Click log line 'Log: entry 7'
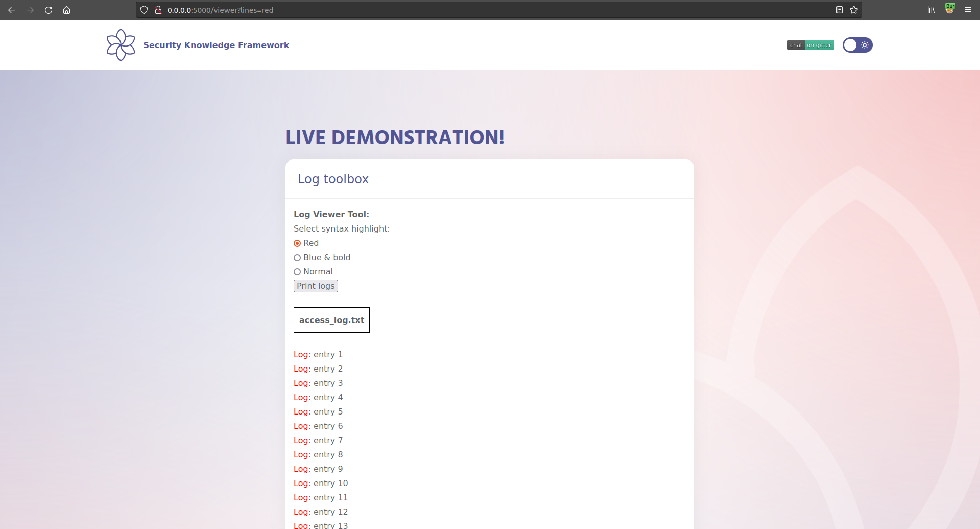Viewport: 980px width, 529px height. [x=318, y=441]
